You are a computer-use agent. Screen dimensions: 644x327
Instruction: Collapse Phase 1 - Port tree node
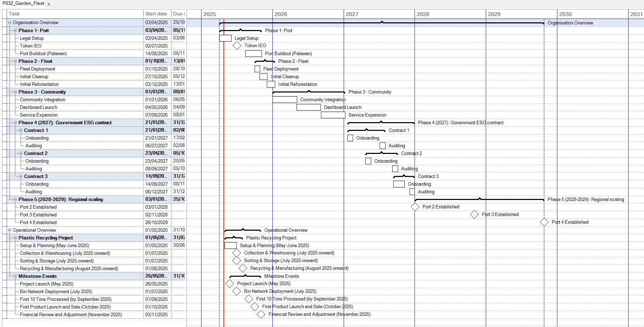(15, 31)
